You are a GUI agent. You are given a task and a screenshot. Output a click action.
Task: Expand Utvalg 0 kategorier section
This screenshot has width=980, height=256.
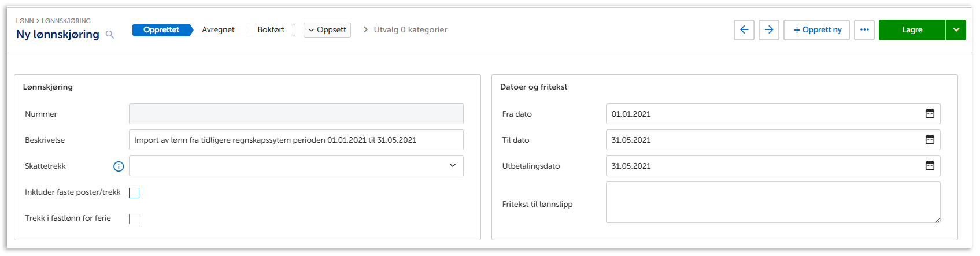(405, 30)
